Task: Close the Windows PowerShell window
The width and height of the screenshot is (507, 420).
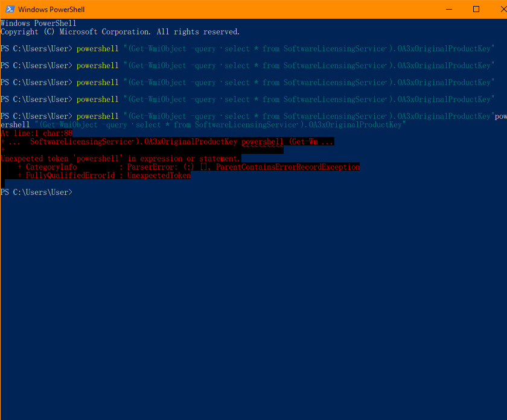Action: (503, 10)
